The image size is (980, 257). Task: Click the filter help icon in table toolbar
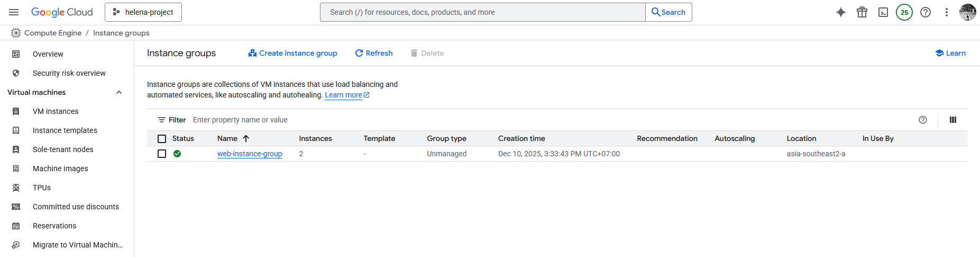[922, 120]
